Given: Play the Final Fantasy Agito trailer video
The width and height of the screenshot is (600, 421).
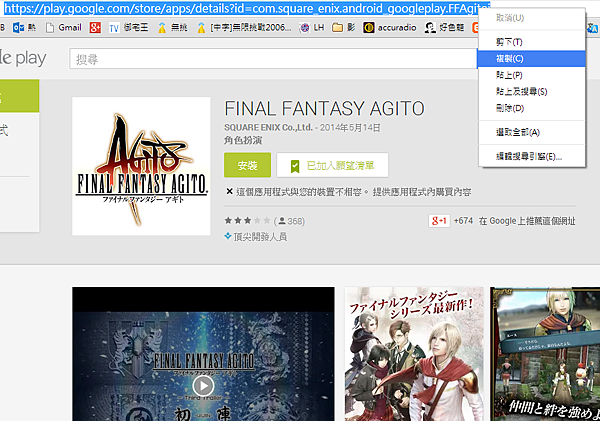Looking at the screenshot, I should (203, 386).
